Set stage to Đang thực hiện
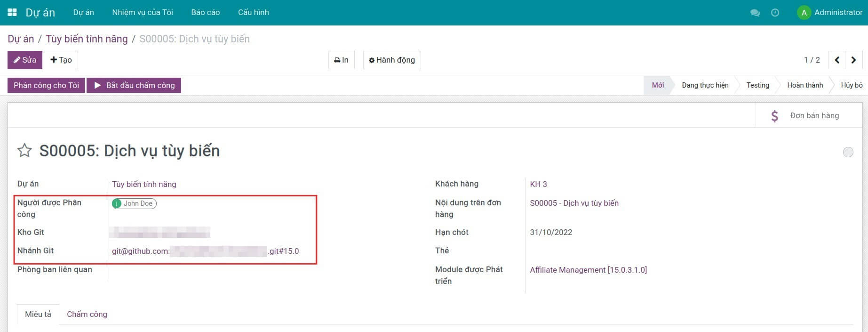The image size is (868, 332). click(x=705, y=85)
